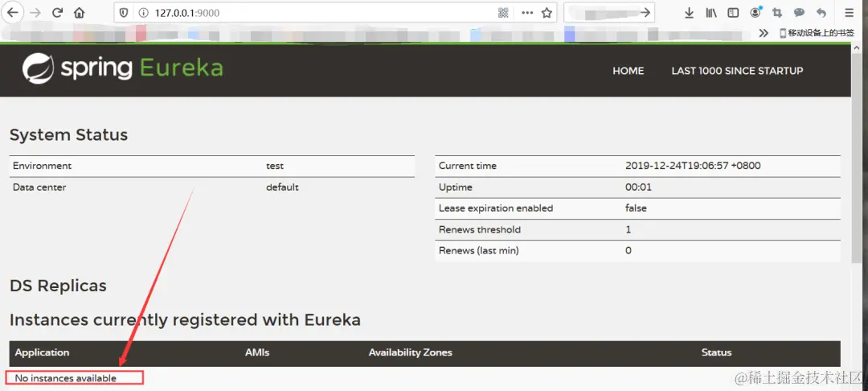Select the System Status heading

[68, 134]
